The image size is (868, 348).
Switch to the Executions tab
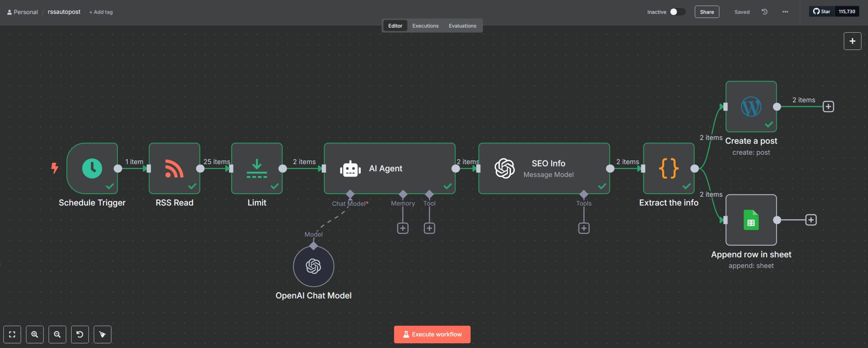425,26
